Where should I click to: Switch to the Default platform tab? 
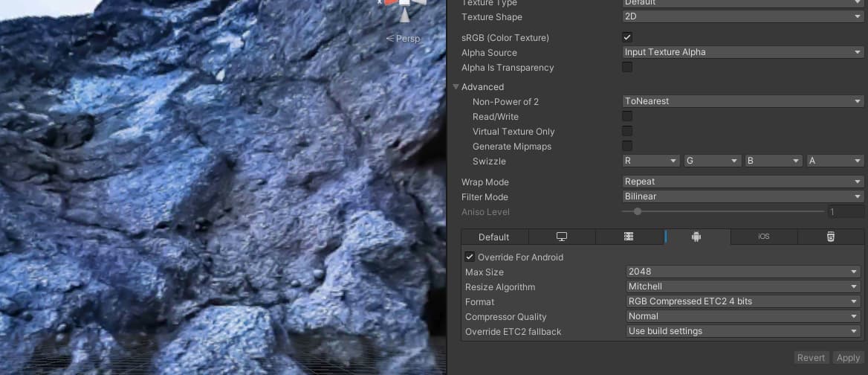coord(493,237)
